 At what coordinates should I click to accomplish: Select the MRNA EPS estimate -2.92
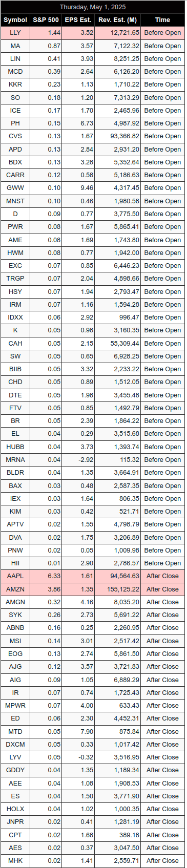[85, 460]
